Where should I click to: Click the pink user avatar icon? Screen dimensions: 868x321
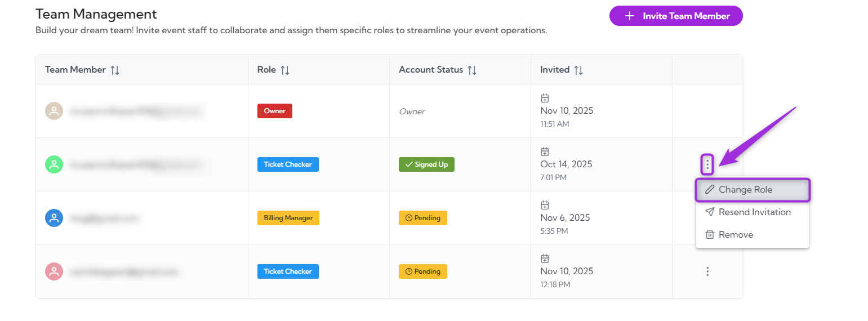coord(54,271)
